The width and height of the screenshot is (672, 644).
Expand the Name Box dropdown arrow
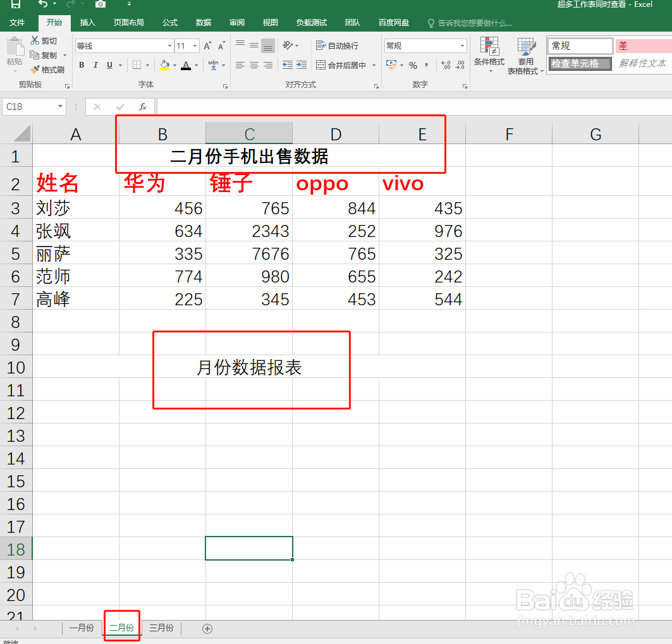[60, 106]
